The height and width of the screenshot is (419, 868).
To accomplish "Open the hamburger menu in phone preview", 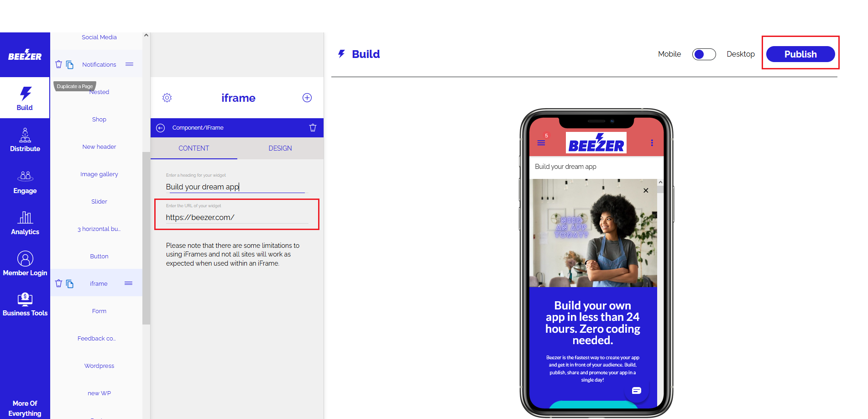I will (x=541, y=143).
